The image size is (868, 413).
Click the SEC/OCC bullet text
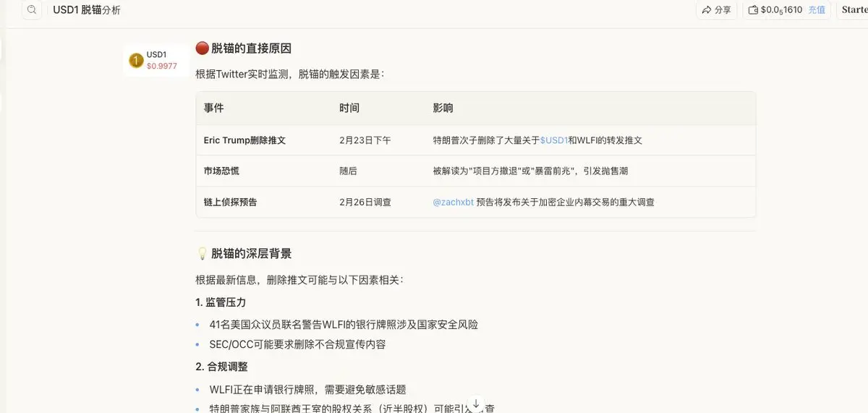tap(297, 344)
